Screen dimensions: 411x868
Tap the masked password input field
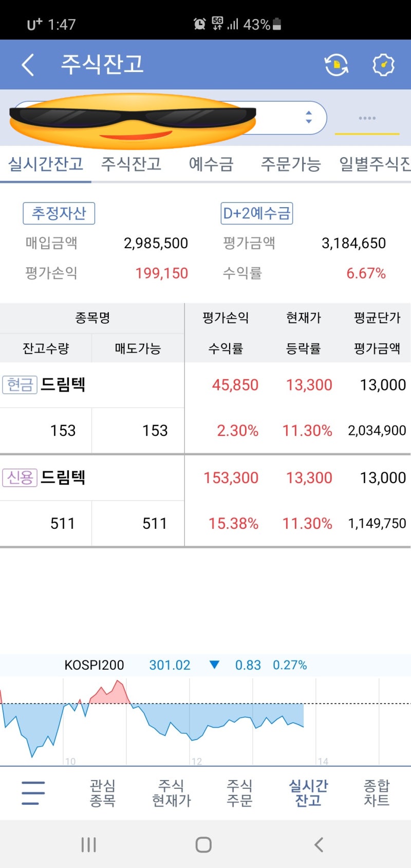367,118
